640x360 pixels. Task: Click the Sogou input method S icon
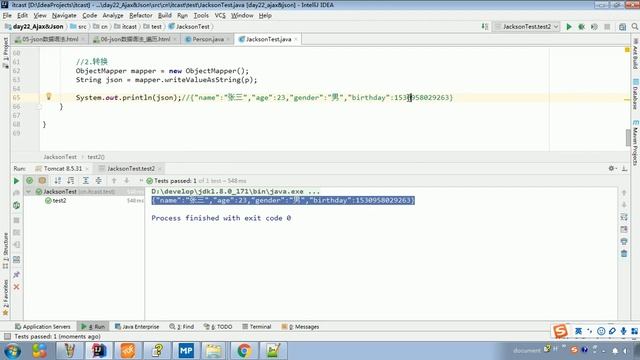[x=560, y=331]
